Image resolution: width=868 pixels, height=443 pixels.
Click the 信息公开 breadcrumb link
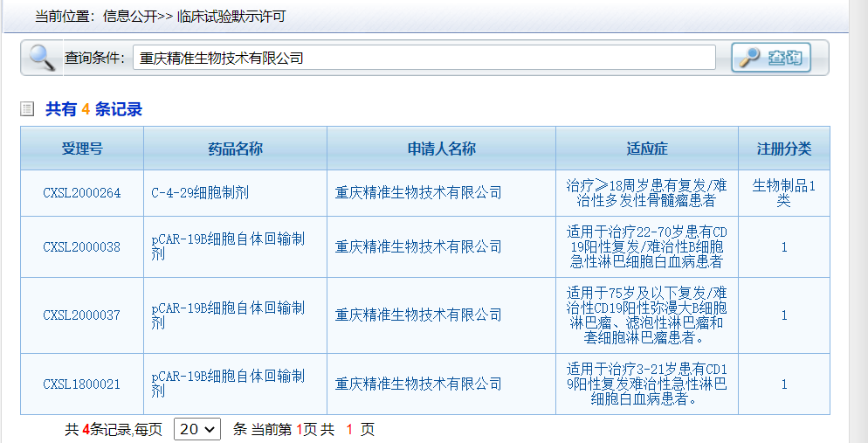[x=129, y=17]
